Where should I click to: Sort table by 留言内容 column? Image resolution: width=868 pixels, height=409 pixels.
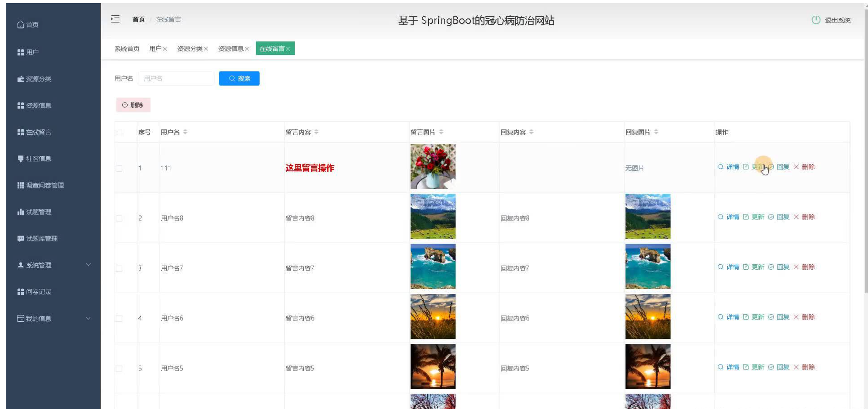[316, 132]
